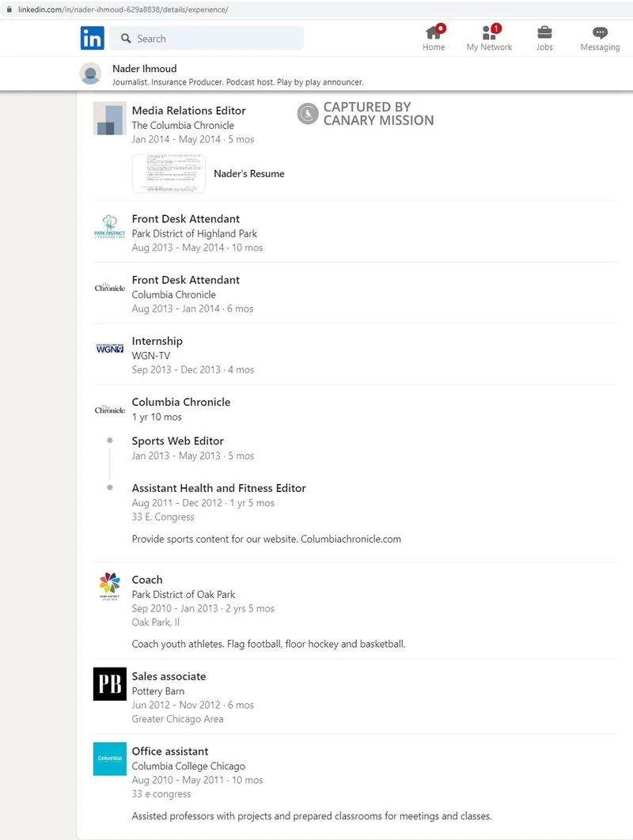Click the Office assistant title
Image resolution: width=633 pixels, height=840 pixels.
[170, 751]
